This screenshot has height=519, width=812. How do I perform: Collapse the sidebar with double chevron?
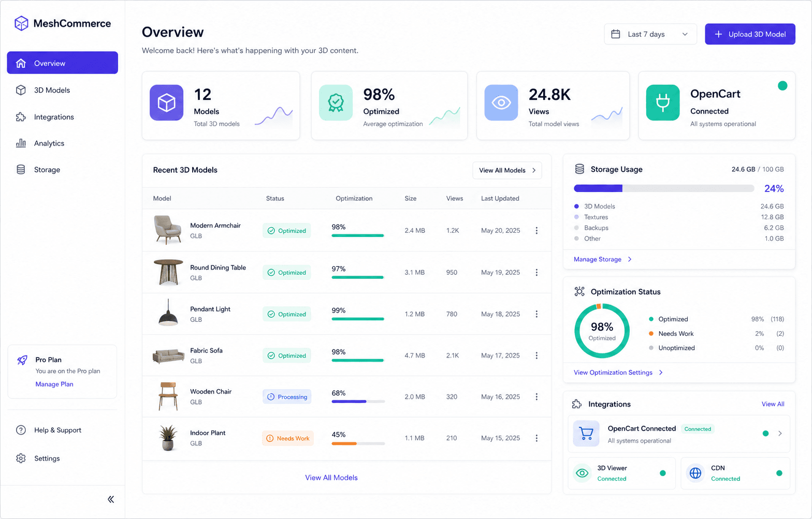click(x=111, y=499)
